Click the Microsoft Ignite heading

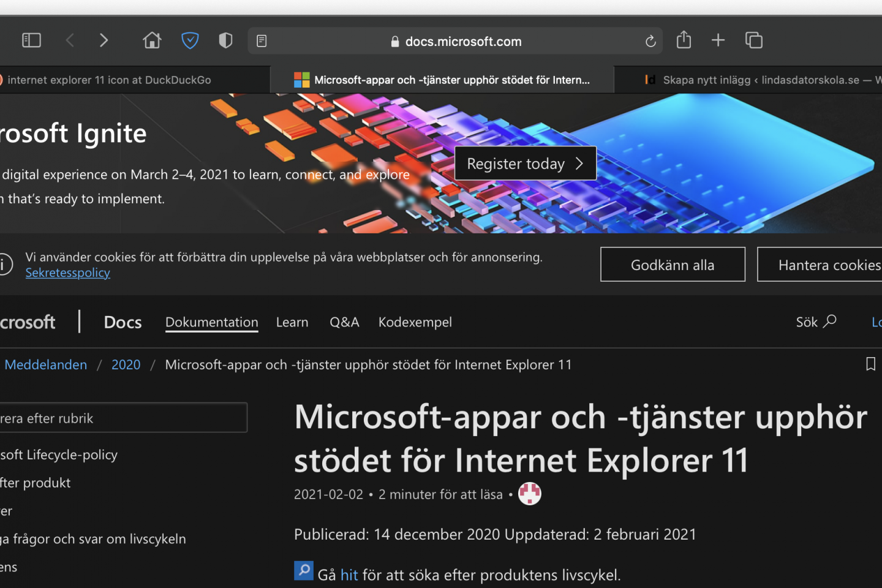pos(73,134)
